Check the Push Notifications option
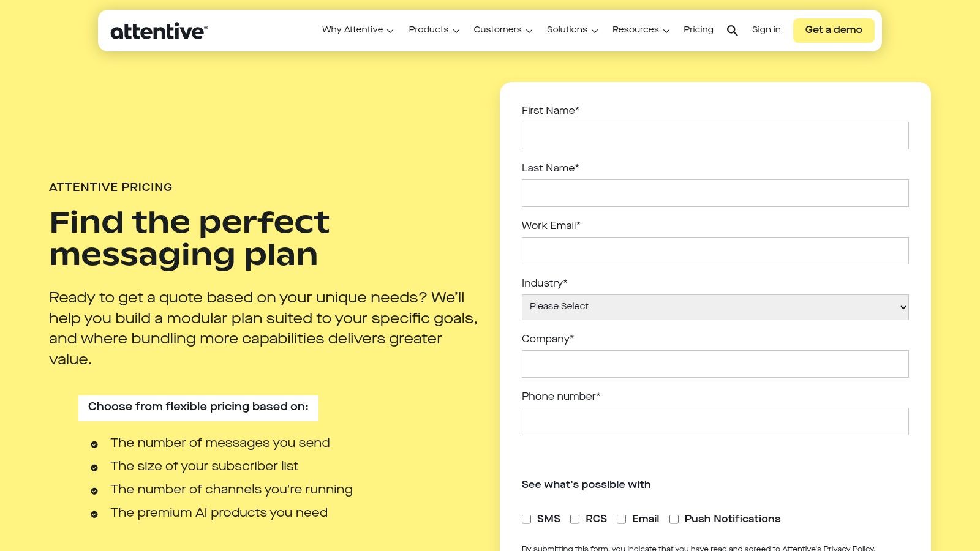 (x=674, y=519)
